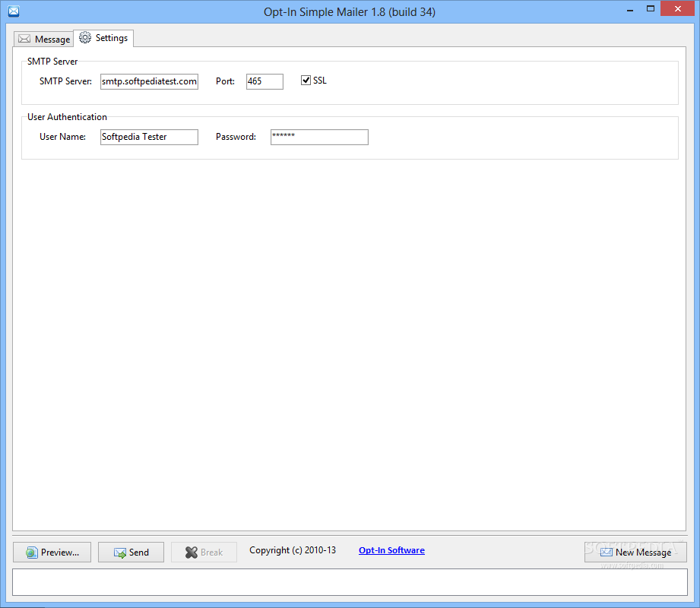This screenshot has width=700, height=608.
Task: Minimize the Opt-In Simple Mailer window
Action: pos(630,9)
